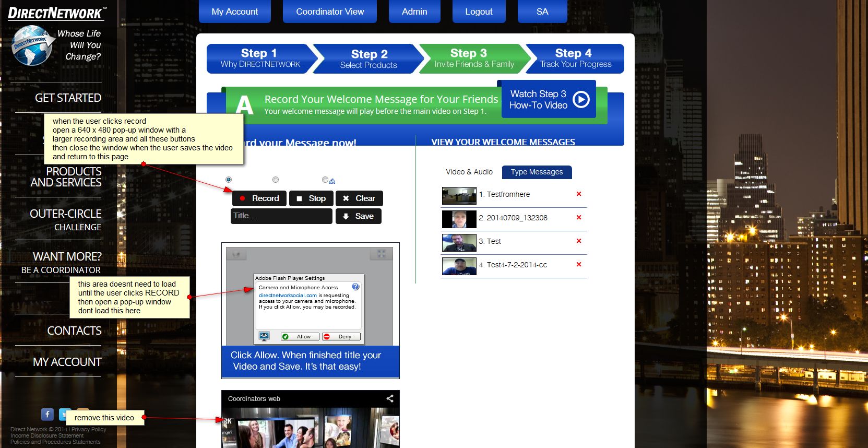The image size is (868, 448).
Task: Open Step 3 Invite Friends & Family
Action: click(x=474, y=58)
